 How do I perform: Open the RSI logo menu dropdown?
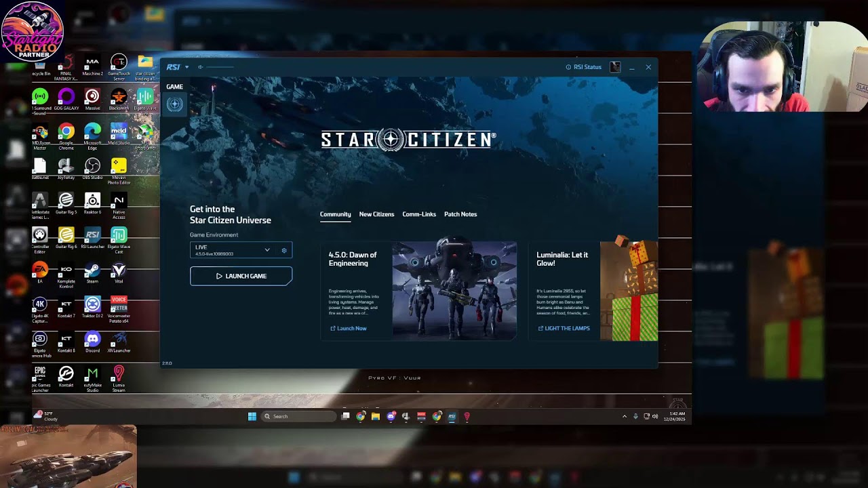(178, 67)
